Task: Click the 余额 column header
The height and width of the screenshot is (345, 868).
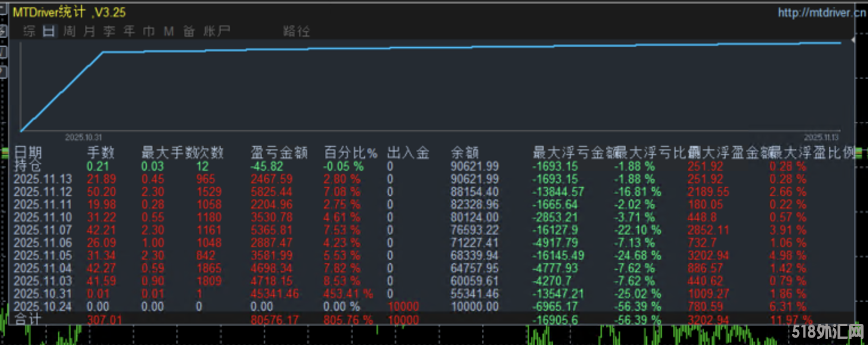Action: (465, 153)
